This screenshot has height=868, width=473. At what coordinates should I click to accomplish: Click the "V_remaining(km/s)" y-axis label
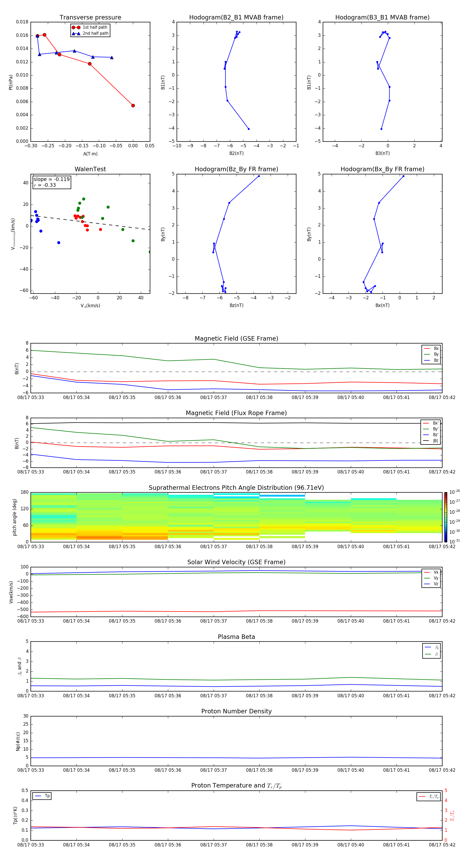click(13, 234)
